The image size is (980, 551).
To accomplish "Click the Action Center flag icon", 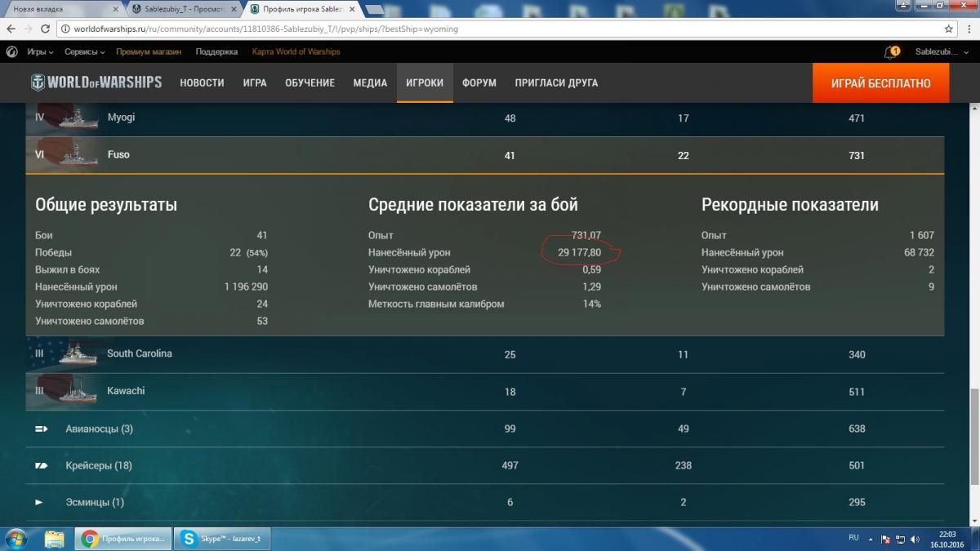I will (x=884, y=539).
